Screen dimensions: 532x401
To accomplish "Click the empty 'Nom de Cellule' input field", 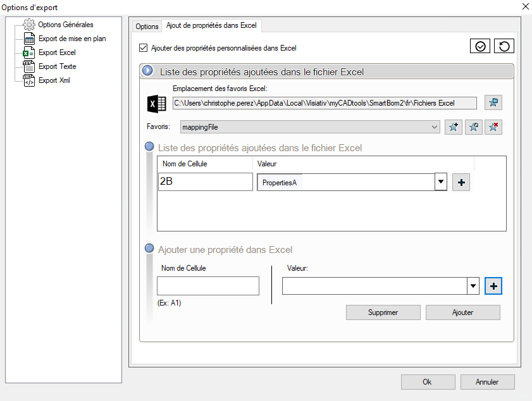I will 208,286.
